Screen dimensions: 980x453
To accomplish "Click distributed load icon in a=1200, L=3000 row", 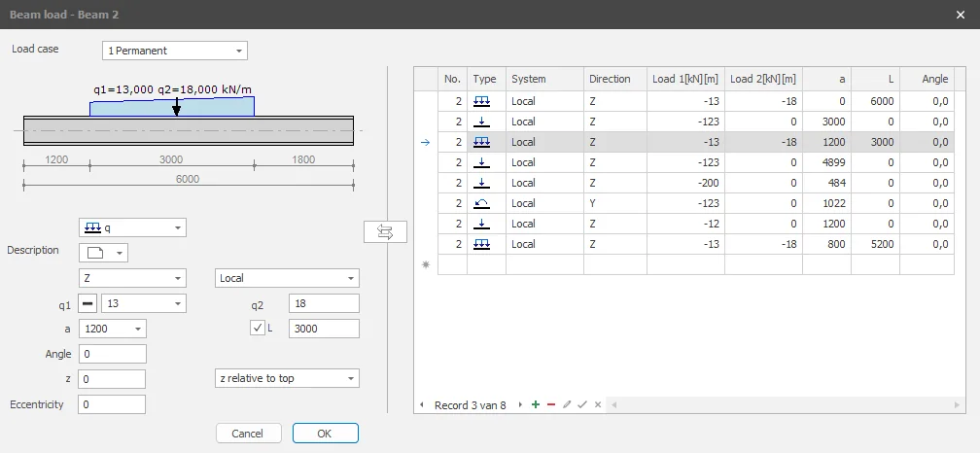I will 482,142.
